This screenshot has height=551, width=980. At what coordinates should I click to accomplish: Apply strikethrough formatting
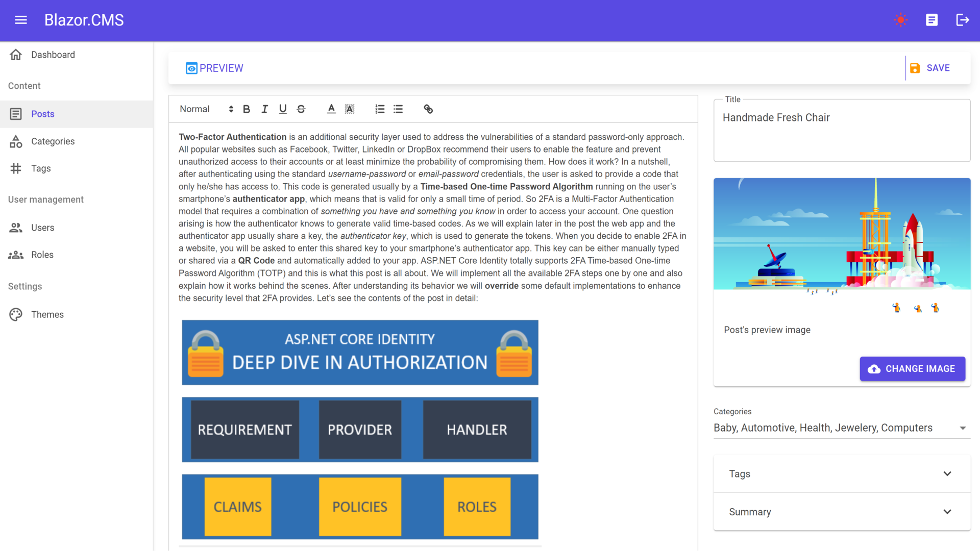[x=301, y=109]
